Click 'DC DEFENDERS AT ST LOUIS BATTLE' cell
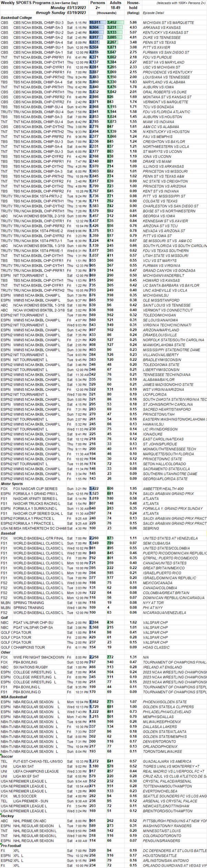The width and height of the screenshot is (207, 868). coord(175,851)
